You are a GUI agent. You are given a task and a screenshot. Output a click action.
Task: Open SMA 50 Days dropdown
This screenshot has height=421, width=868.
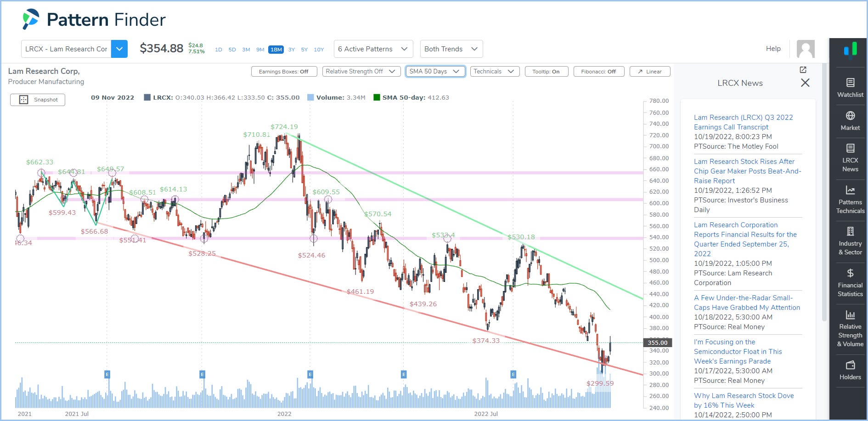coord(435,72)
